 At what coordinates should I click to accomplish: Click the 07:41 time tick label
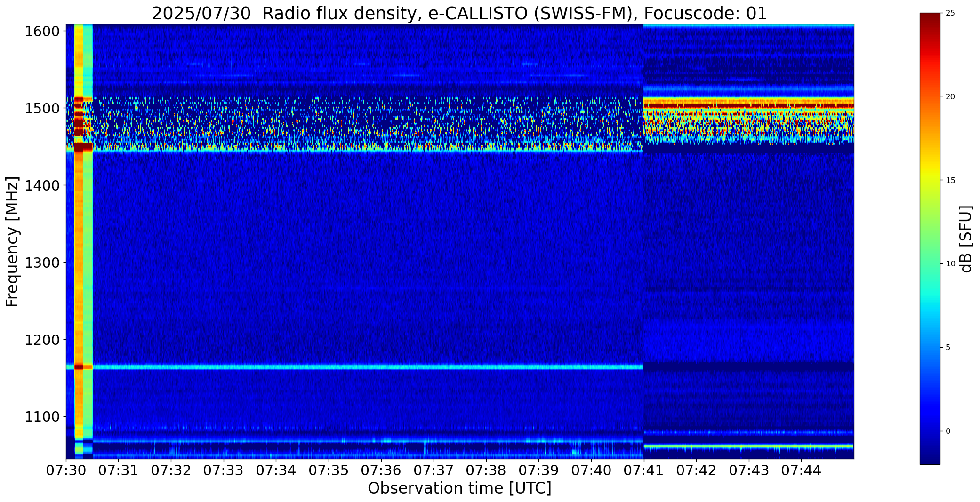644,470
